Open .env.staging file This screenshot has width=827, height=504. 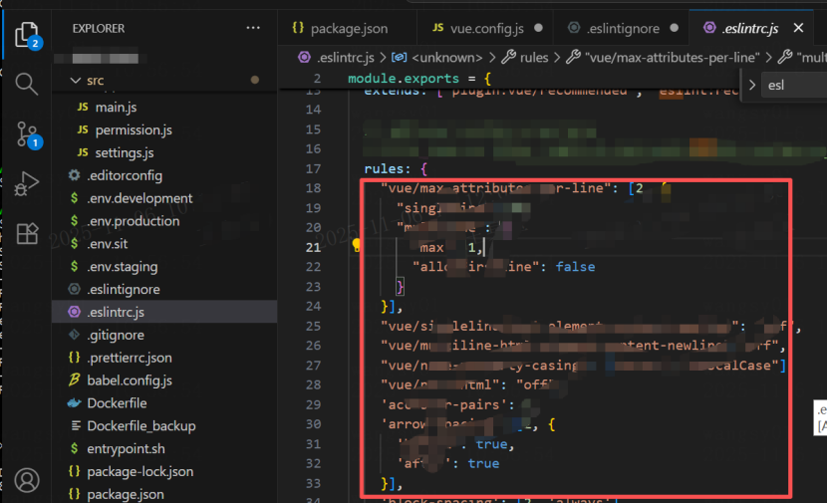122,266
